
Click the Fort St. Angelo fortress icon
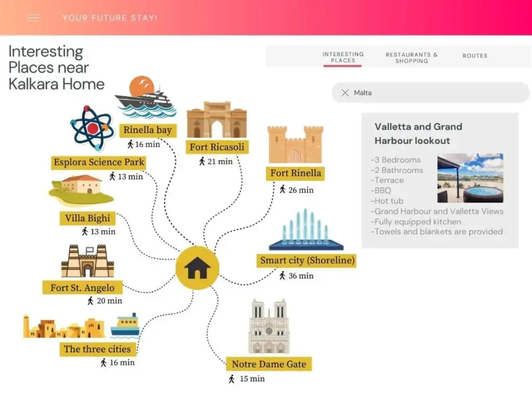tap(88, 261)
